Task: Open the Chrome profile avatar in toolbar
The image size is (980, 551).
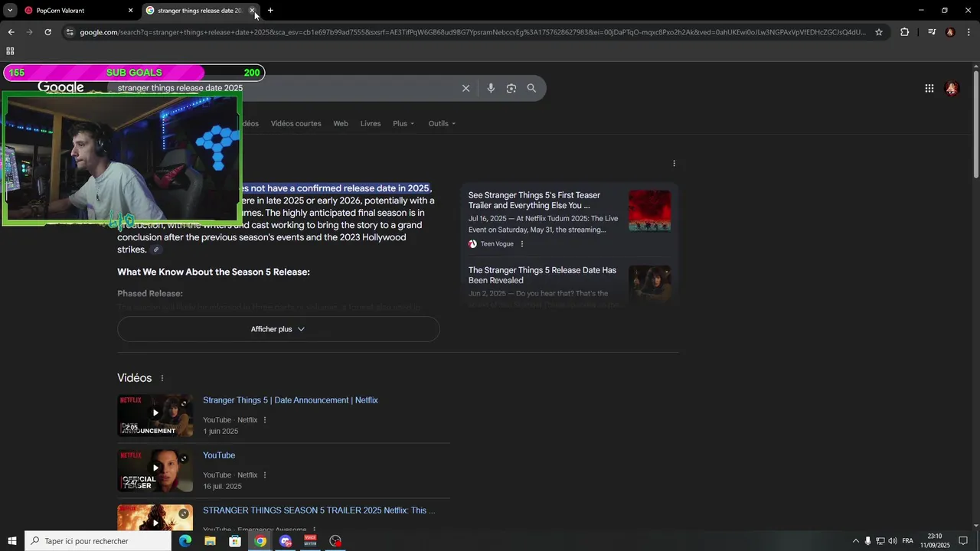Action: point(950,32)
